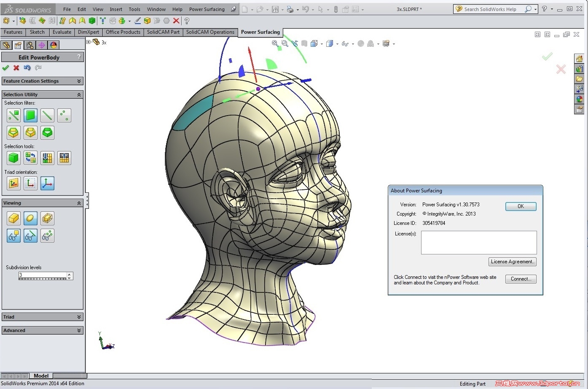588x389 pixels.
Task: Open help for Edit PowerBody panel
Action: [79, 57]
